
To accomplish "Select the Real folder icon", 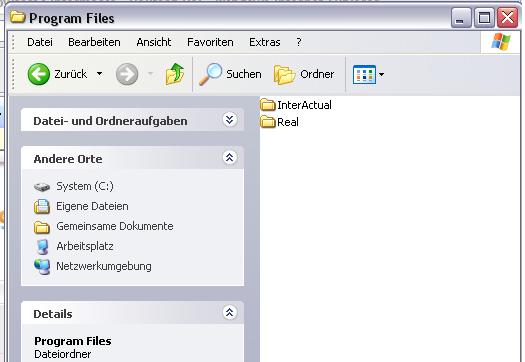I will pyautogui.click(x=268, y=122).
